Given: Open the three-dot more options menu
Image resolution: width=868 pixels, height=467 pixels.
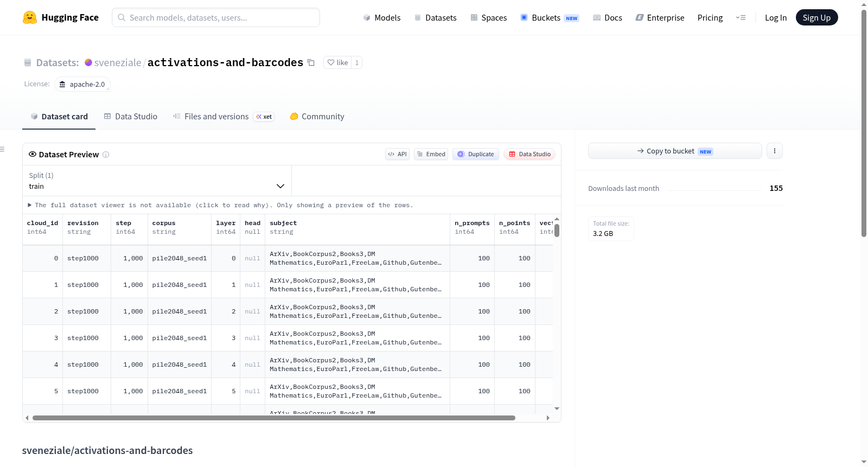Looking at the screenshot, I should pos(775,151).
